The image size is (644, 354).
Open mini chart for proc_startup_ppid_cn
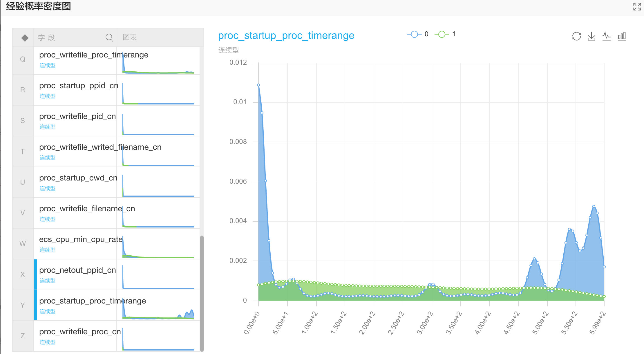158,93
